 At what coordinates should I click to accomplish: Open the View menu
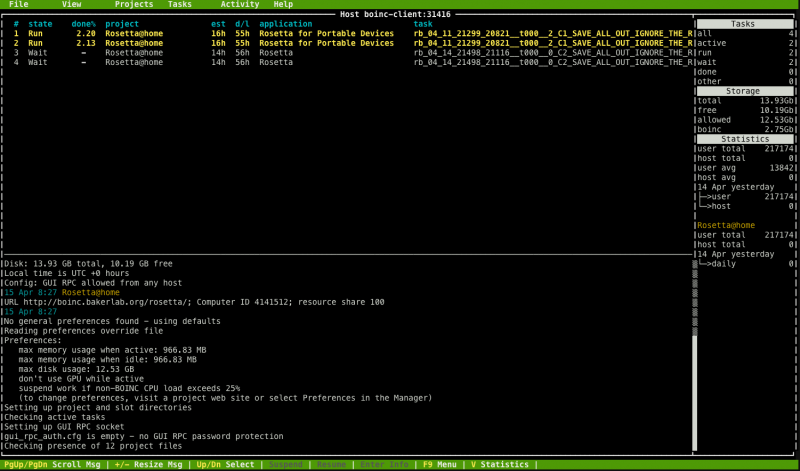[72, 5]
